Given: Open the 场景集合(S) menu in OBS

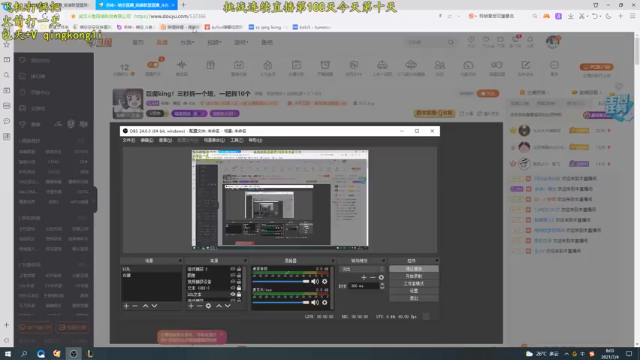Looking at the screenshot, I should pos(214,140).
